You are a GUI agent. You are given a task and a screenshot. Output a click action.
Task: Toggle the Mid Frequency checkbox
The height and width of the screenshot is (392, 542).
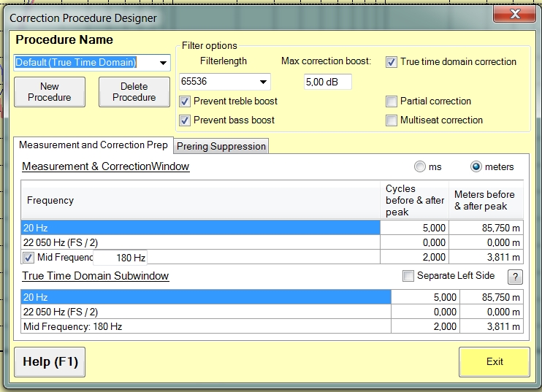pos(28,258)
